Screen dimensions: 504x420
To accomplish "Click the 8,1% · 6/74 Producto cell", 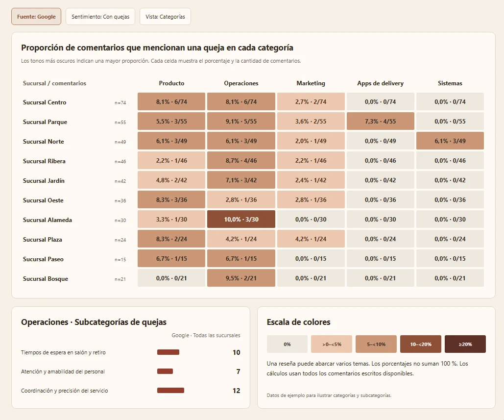I will tap(171, 101).
